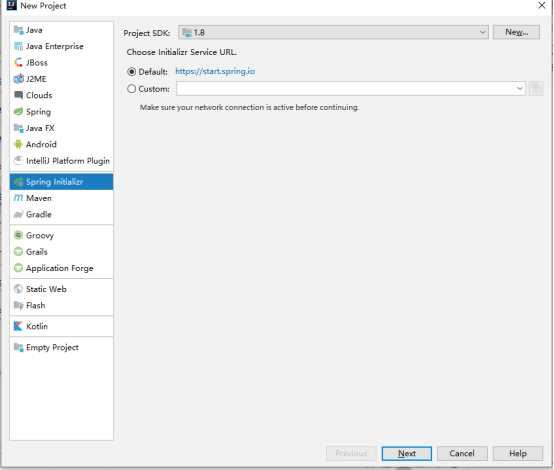Click the Groovy icon
This screenshot has width=554, height=470.
(18, 235)
